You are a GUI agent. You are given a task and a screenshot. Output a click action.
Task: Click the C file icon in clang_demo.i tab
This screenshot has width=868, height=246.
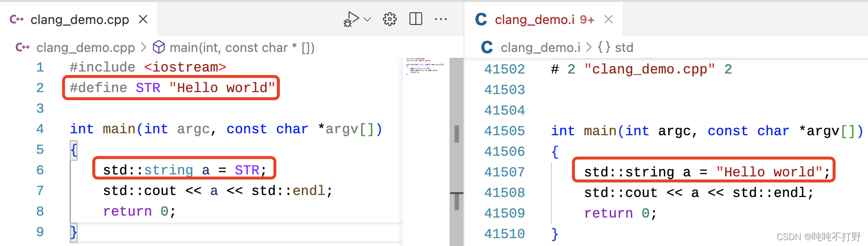pos(481,19)
